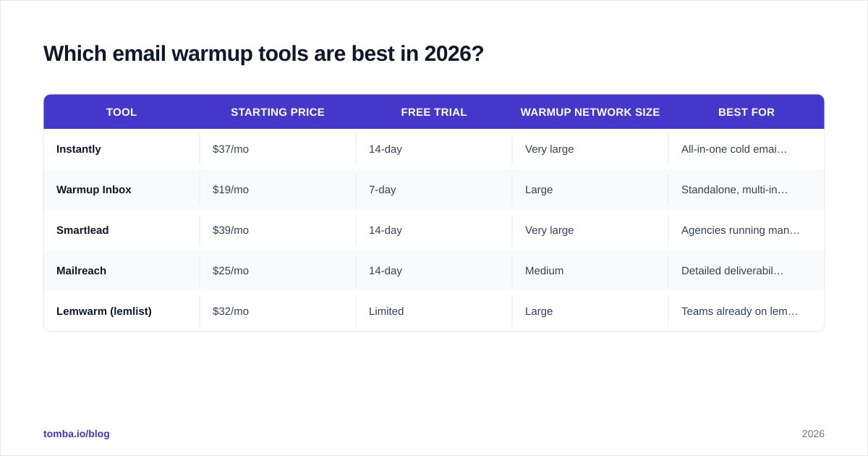This screenshot has height=456, width=868.
Task: Click Warmup Inbox's Large network cell
Action: coord(590,190)
